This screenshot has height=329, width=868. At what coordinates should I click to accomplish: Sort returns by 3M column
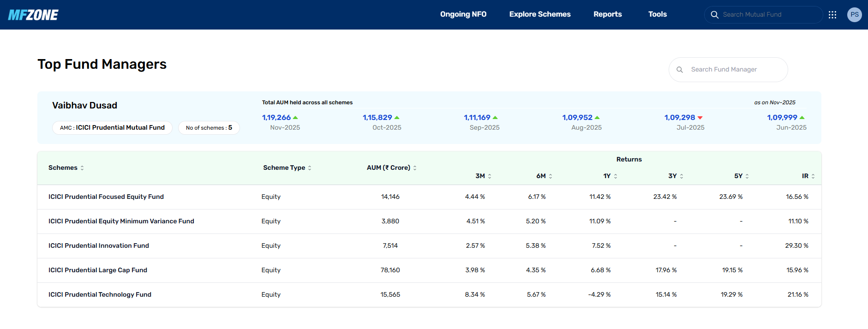[x=490, y=176]
